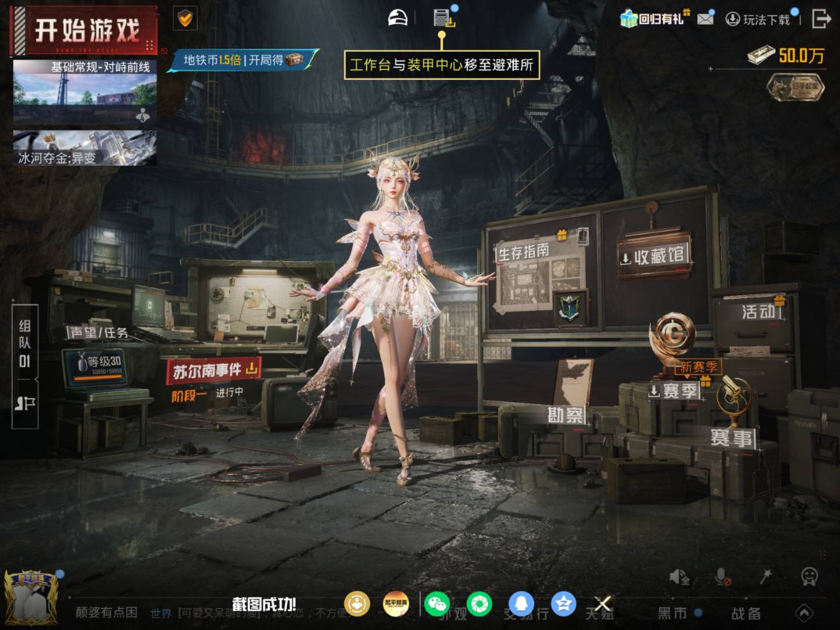Open the 黑市 black market tab
840x630 pixels.
[672, 613]
